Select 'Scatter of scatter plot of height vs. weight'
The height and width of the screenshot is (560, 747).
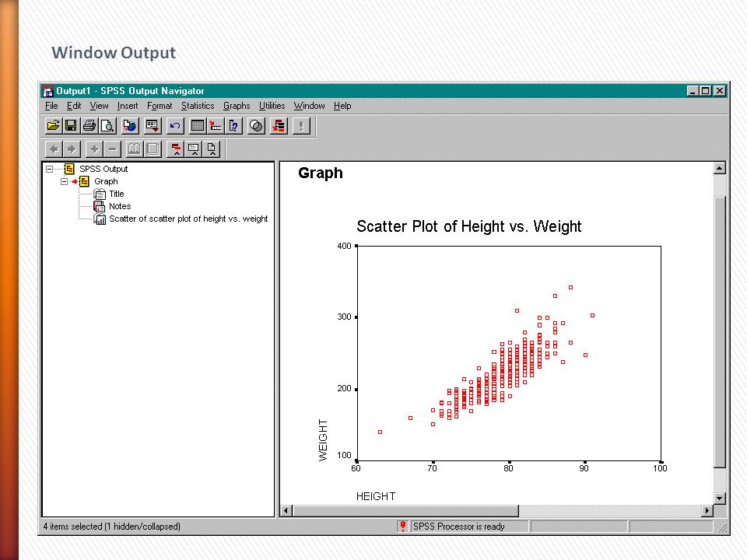[188, 219]
